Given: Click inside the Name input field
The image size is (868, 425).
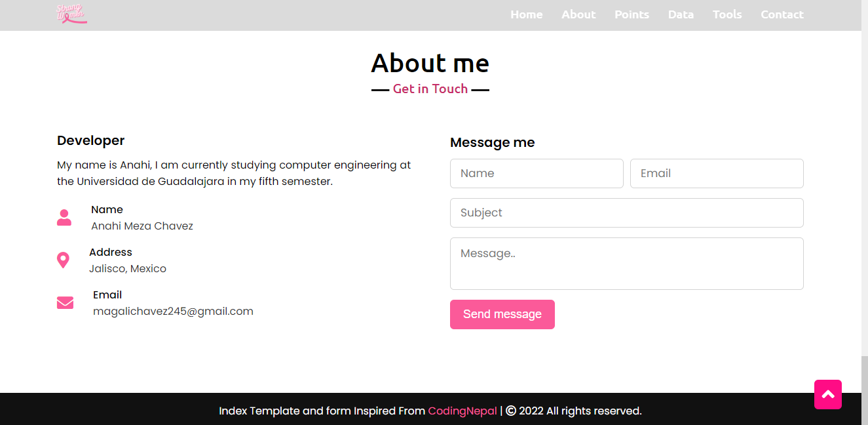Looking at the screenshot, I should point(536,173).
